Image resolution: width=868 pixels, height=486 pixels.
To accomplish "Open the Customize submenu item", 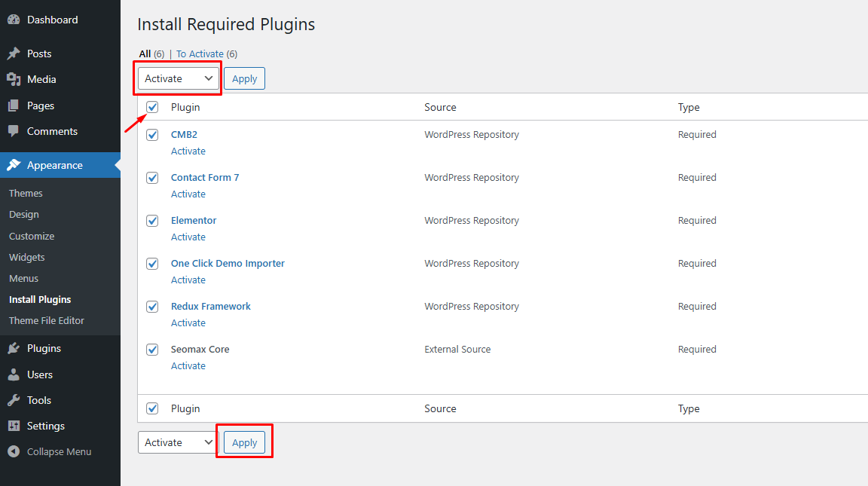I will pos(32,236).
